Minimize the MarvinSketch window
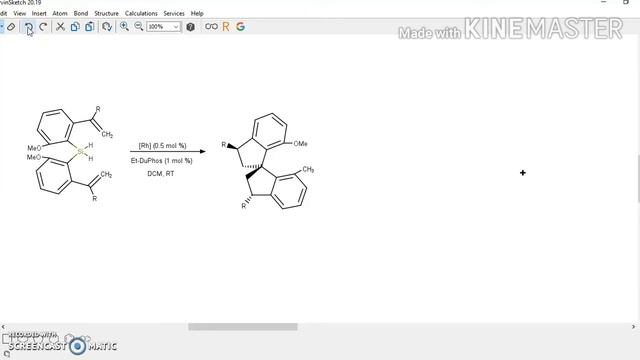 (604, 2)
